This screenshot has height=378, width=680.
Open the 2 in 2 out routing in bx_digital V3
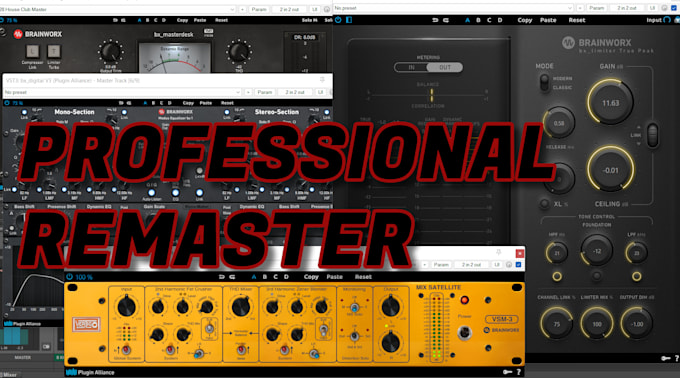295,92
